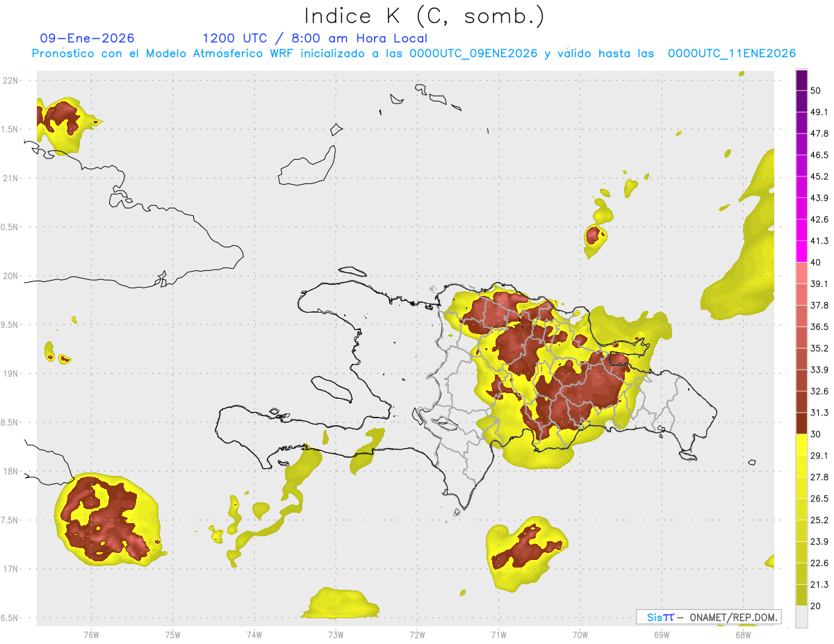
Task: Click the '74W' longitude label
Action: coord(254,635)
